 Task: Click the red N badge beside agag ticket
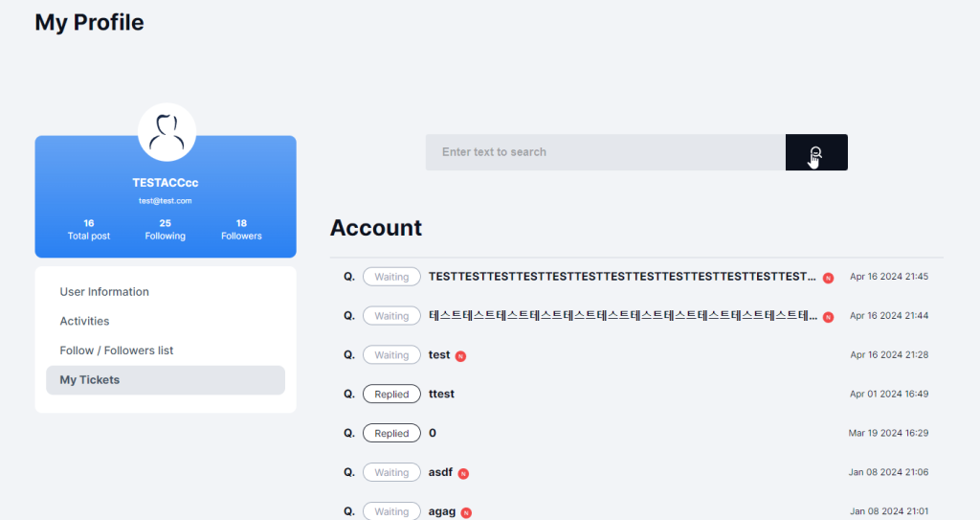[x=466, y=512]
